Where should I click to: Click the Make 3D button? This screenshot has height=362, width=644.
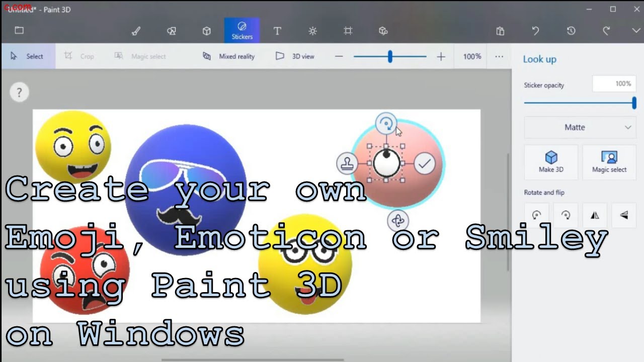coord(551,162)
